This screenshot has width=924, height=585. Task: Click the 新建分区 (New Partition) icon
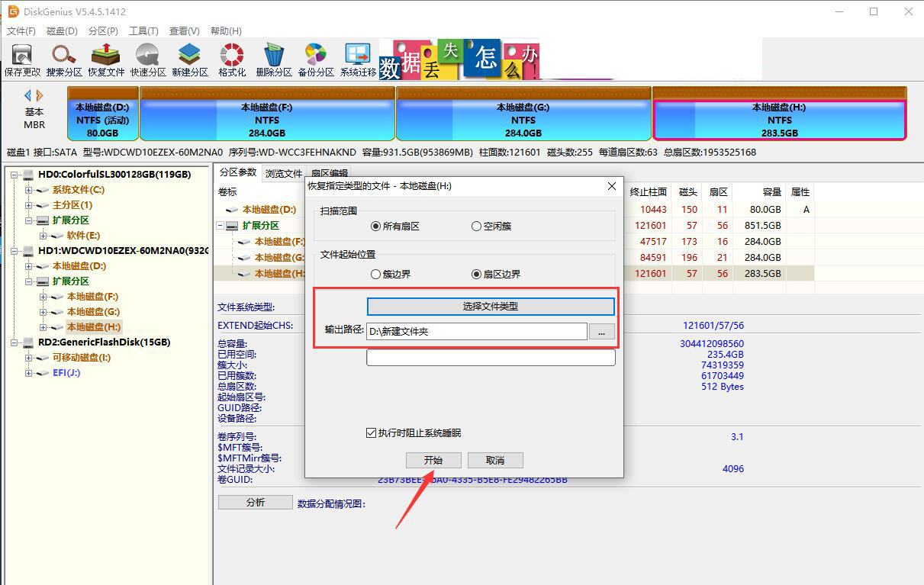189,59
